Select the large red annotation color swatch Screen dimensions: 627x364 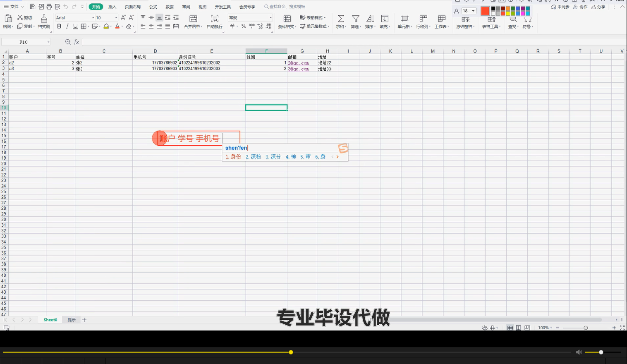[485, 11]
